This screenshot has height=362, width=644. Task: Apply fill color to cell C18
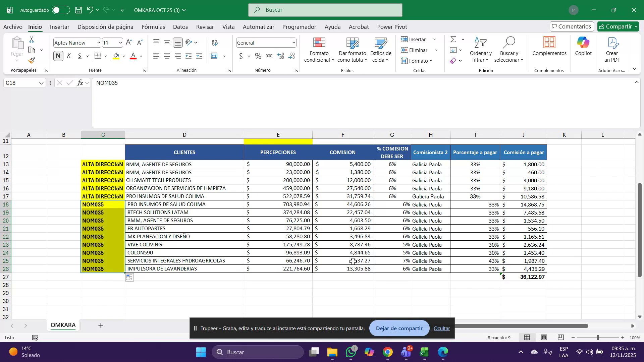(116, 56)
